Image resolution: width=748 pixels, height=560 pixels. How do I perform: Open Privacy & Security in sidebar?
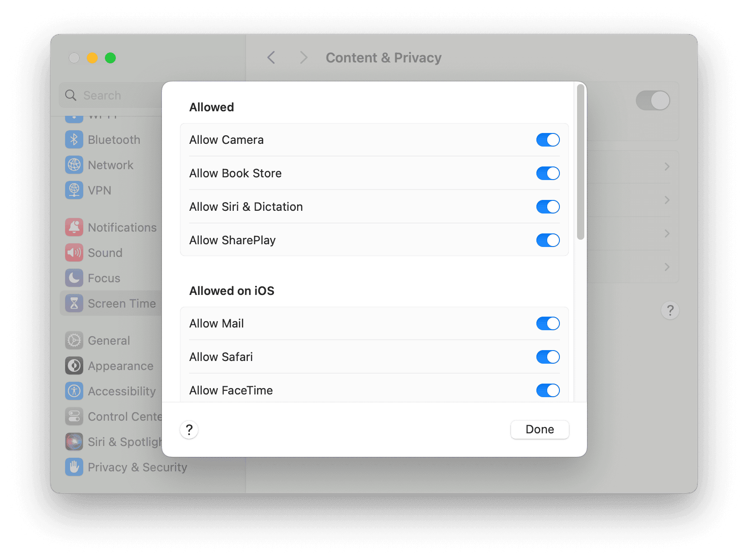(x=137, y=467)
